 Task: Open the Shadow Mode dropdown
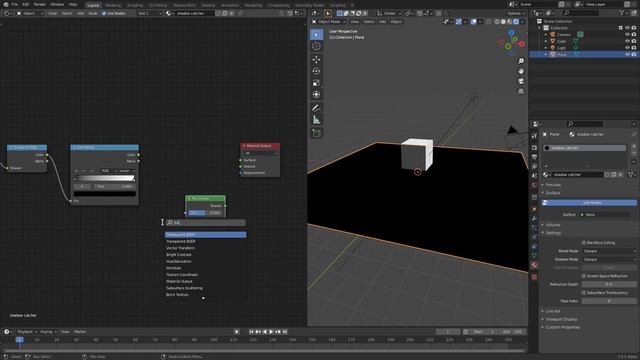(x=609, y=259)
